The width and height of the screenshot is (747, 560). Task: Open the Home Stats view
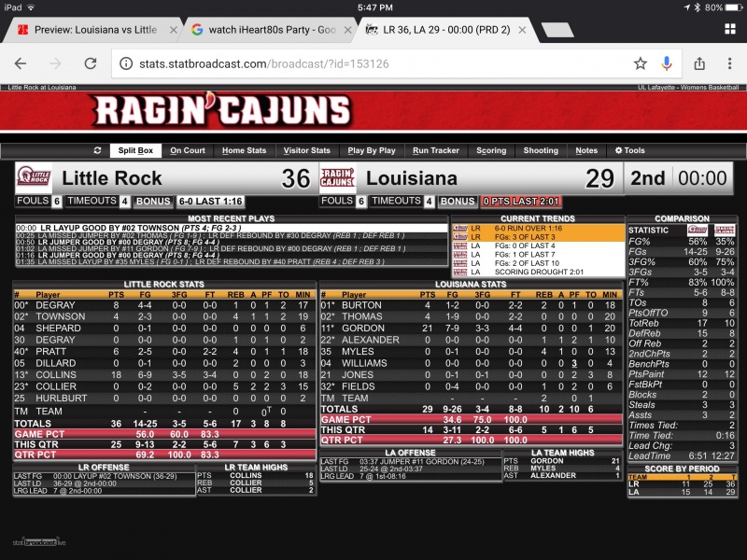click(244, 150)
